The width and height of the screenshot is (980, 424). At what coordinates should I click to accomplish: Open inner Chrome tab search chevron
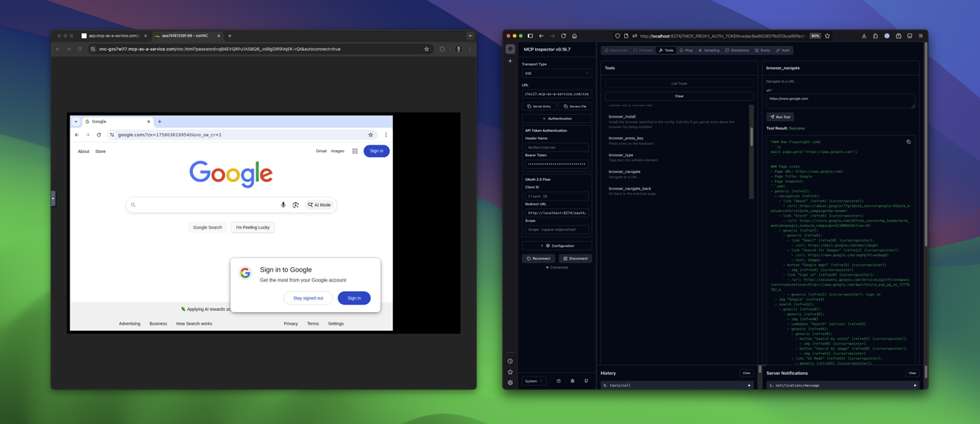(x=76, y=122)
